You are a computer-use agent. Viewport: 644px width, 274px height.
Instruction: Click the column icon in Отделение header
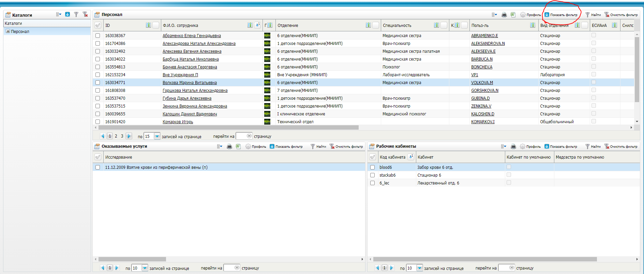[368, 25]
